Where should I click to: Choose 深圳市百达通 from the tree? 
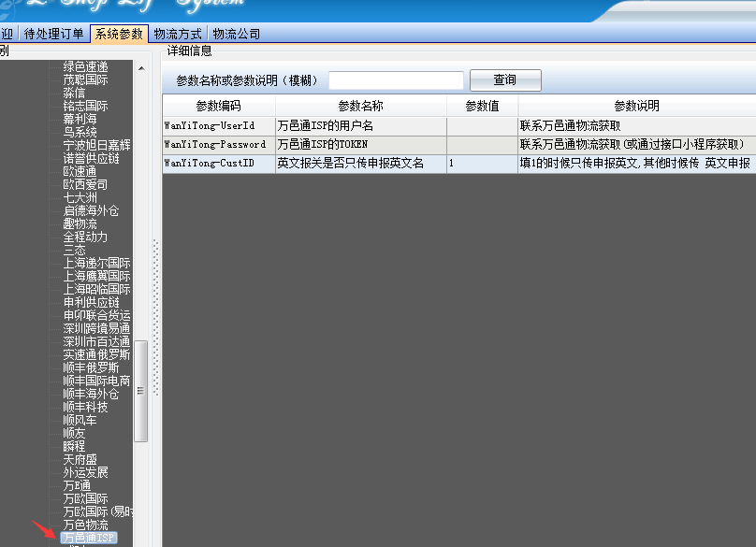point(96,341)
